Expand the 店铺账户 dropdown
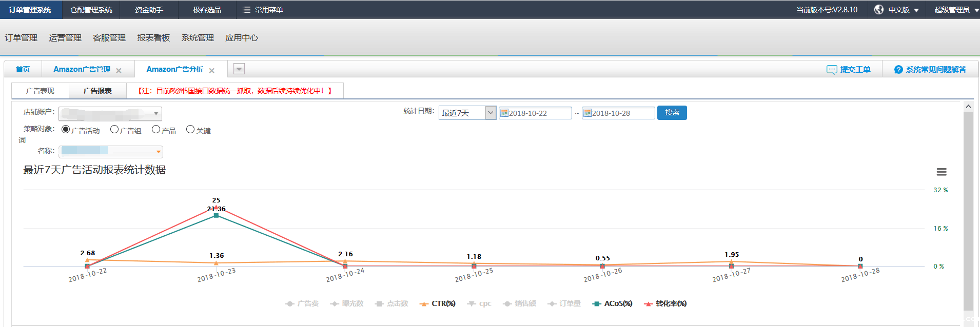Viewport: 980px width, 327px height. (156, 114)
